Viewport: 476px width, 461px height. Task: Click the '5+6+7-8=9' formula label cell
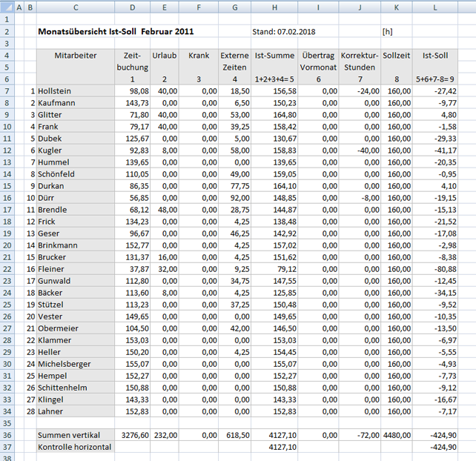pyautogui.click(x=435, y=79)
